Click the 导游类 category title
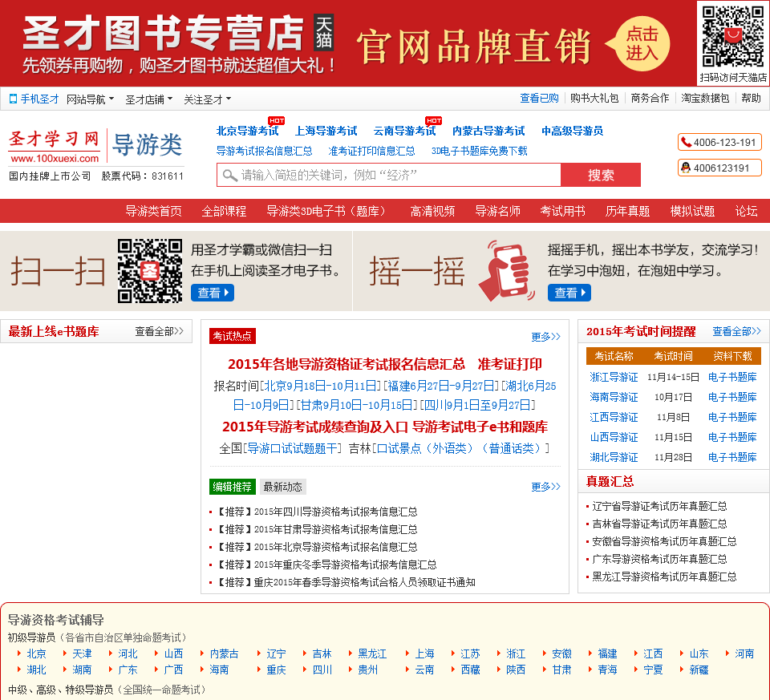 click(148, 146)
